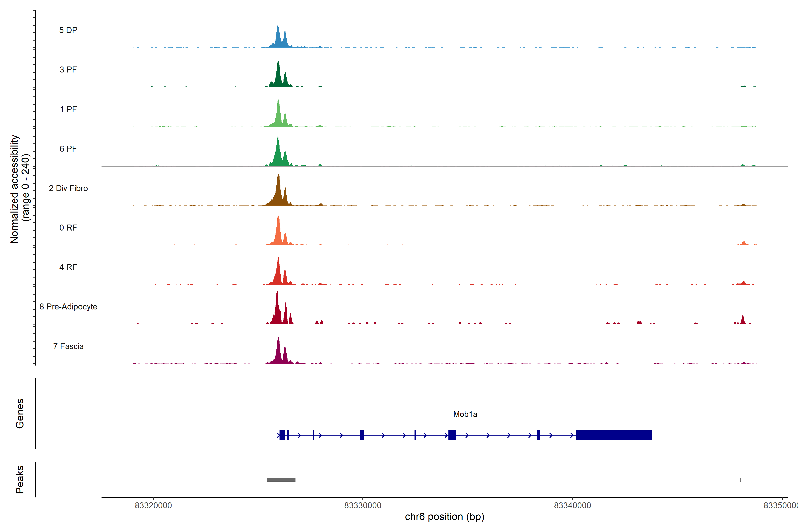
Task: Click the 83330000 axis tick label
Action: [x=363, y=506]
